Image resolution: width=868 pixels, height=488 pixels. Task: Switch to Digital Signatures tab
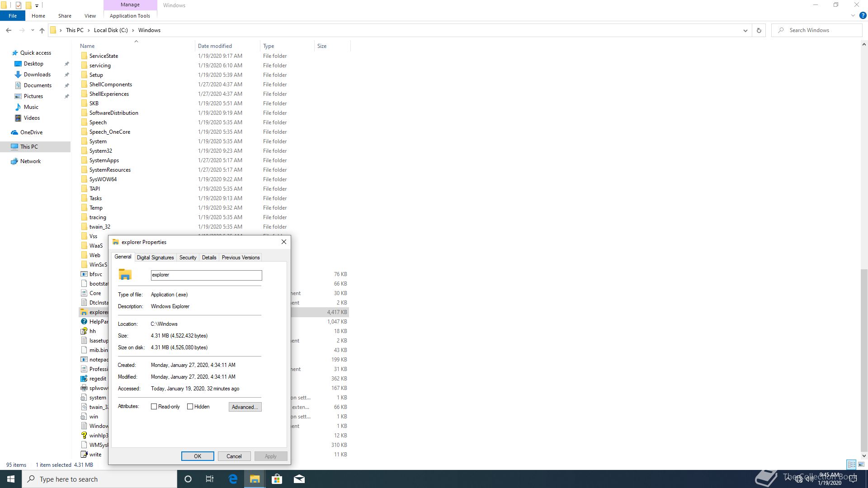tap(155, 258)
